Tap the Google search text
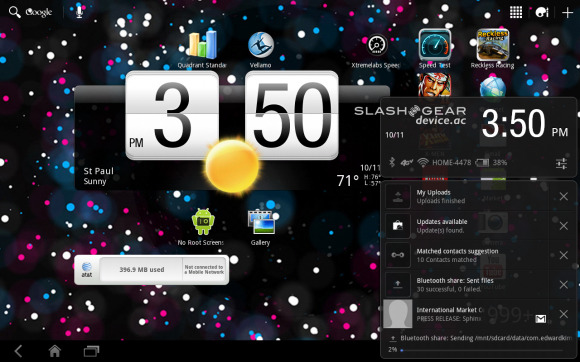 pyautogui.click(x=39, y=13)
